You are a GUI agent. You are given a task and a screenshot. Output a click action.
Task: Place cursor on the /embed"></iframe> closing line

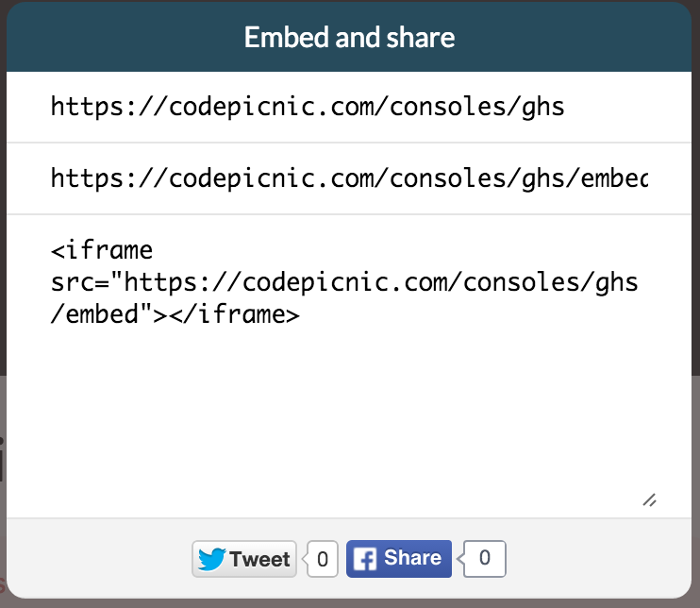coord(175,314)
